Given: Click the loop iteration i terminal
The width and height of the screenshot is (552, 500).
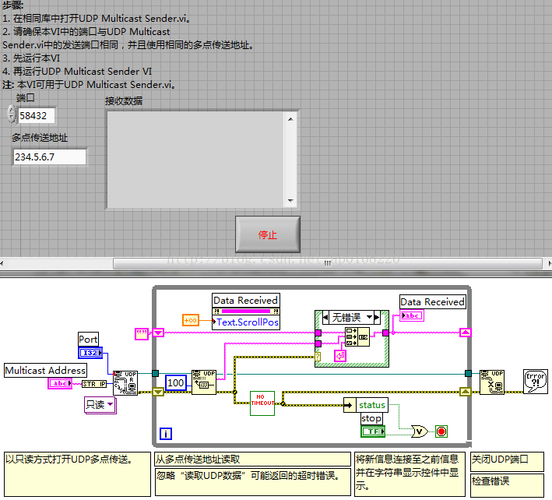Looking at the screenshot, I should (x=166, y=433).
